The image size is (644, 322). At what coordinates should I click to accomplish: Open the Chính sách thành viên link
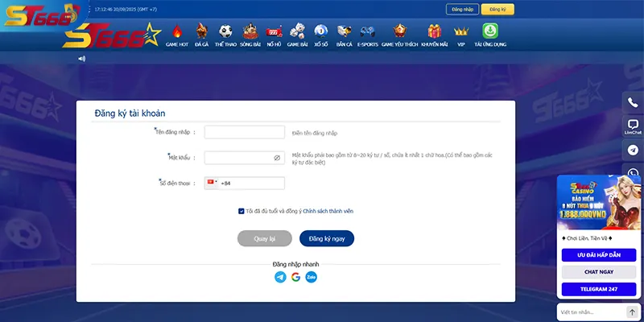[x=328, y=211]
